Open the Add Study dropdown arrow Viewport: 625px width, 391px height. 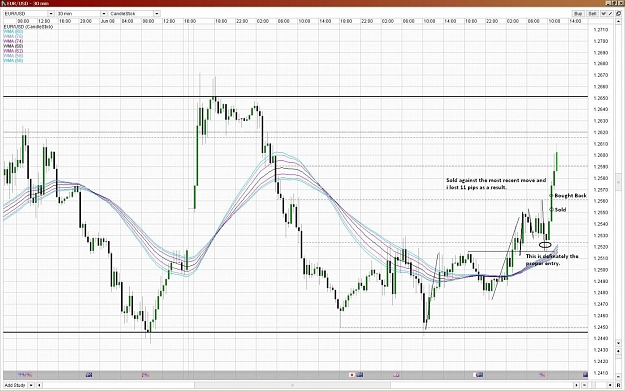point(30,385)
